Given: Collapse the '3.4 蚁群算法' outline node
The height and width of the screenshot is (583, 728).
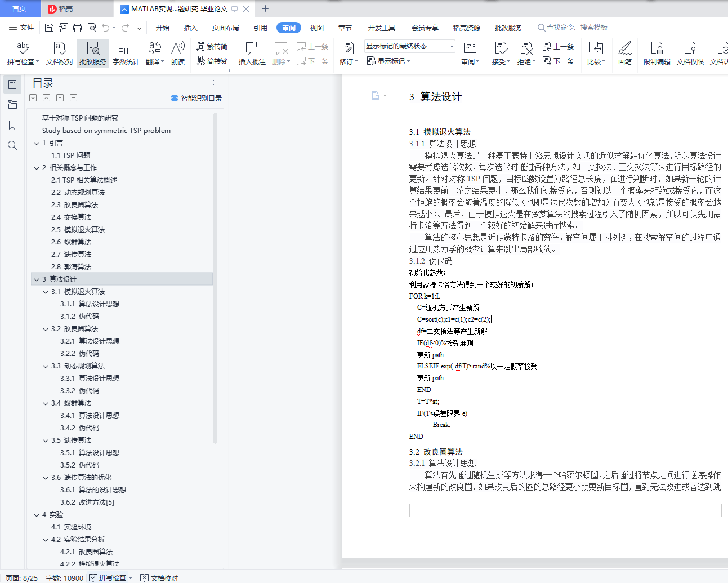Looking at the screenshot, I should pyautogui.click(x=46, y=403).
